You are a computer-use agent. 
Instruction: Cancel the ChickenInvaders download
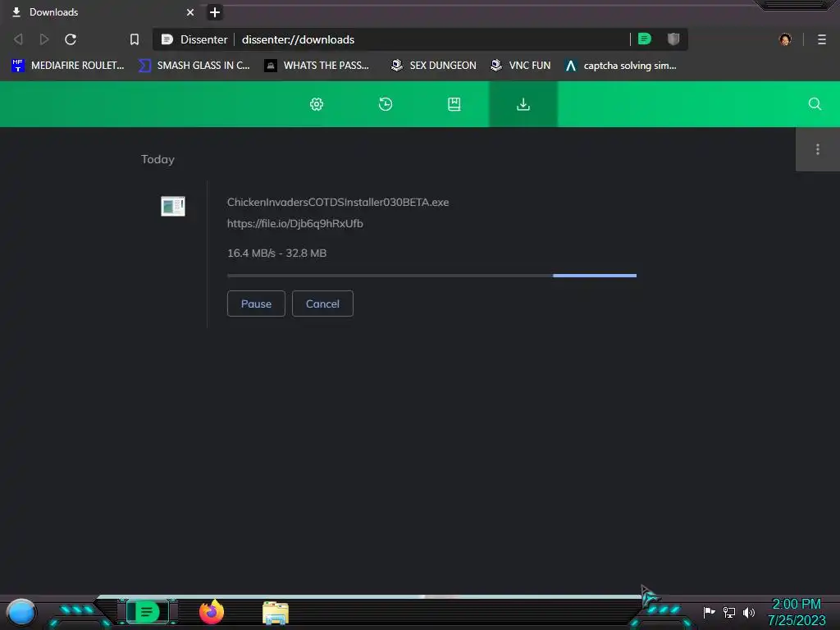coord(322,304)
